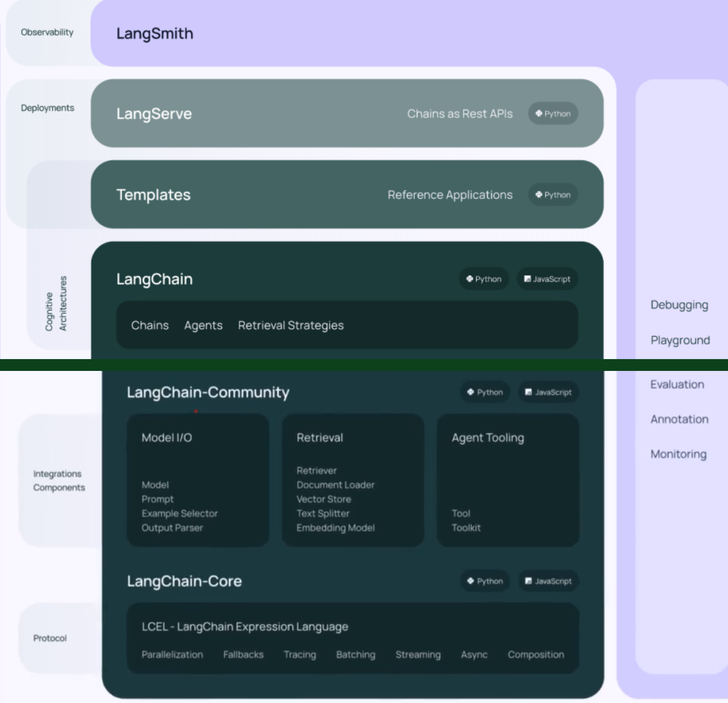Click 'Prompt' in the Model I/O card

click(x=158, y=499)
